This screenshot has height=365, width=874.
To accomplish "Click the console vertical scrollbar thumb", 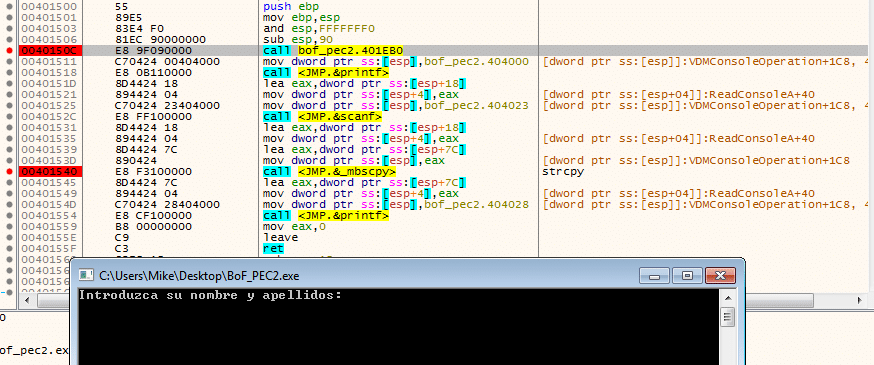I will tap(726, 318).
